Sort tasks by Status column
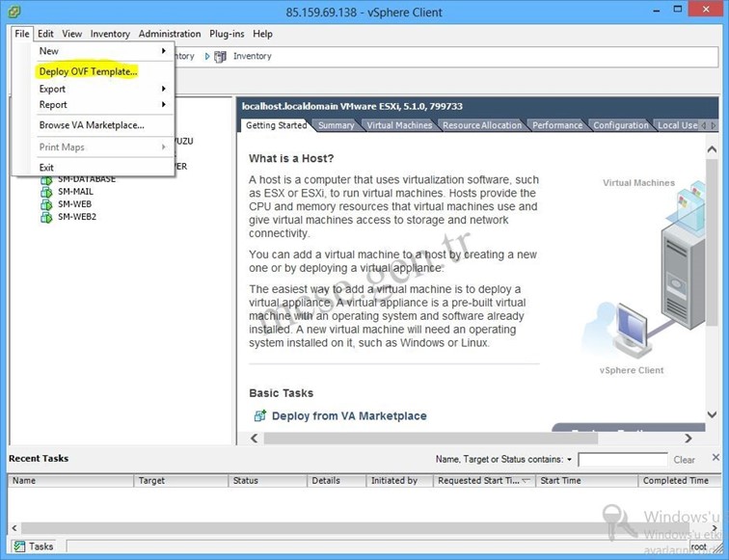Image resolution: width=729 pixels, height=560 pixels. tap(268, 481)
